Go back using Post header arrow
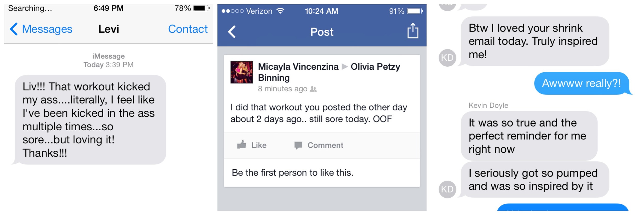This screenshot has height=215, width=644. coord(232,32)
